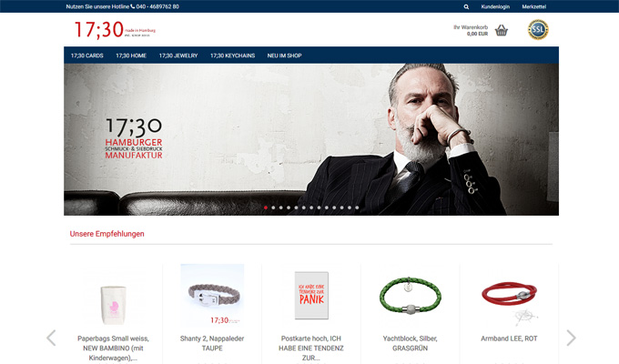Viewport: 619px width, 364px height.
Task: Click the 17;30 shop logo
Action: click(x=115, y=30)
